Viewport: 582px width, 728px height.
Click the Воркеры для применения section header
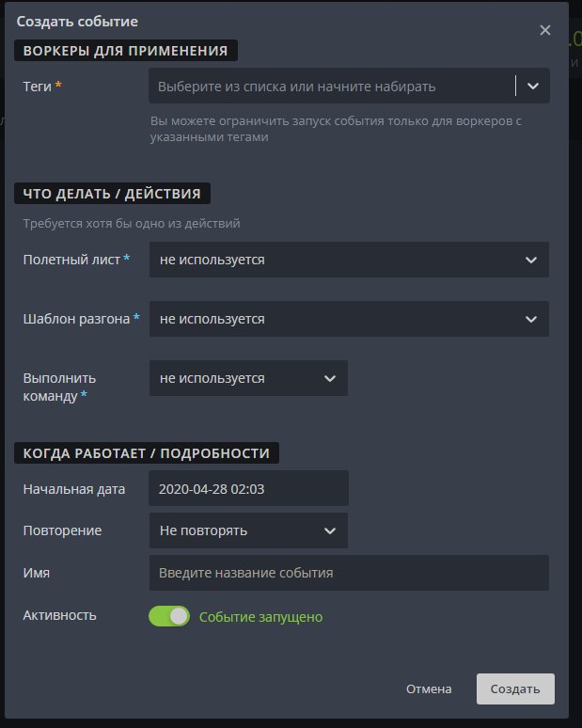pos(126,51)
